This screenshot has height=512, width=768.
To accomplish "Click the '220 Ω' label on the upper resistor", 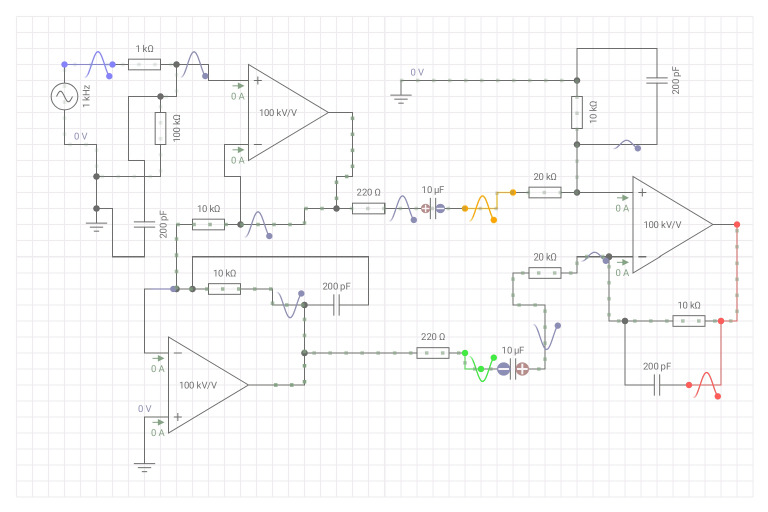I will pos(368,193).
